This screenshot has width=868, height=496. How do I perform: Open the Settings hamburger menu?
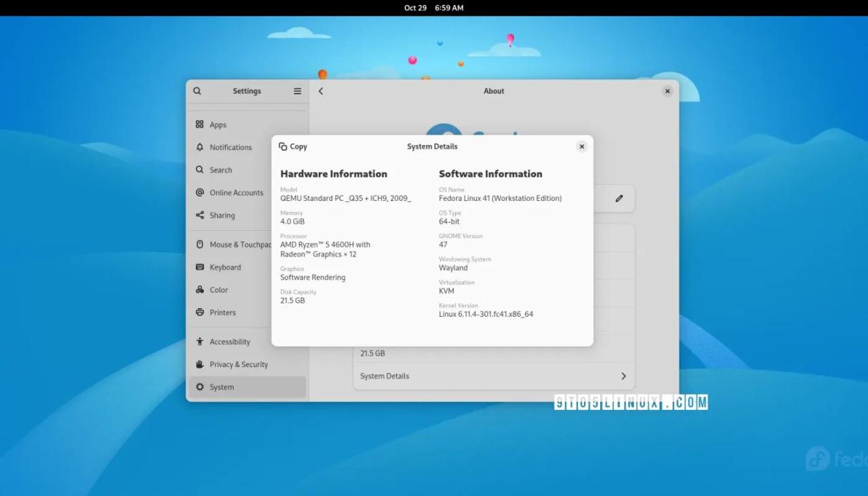point(297,91)
